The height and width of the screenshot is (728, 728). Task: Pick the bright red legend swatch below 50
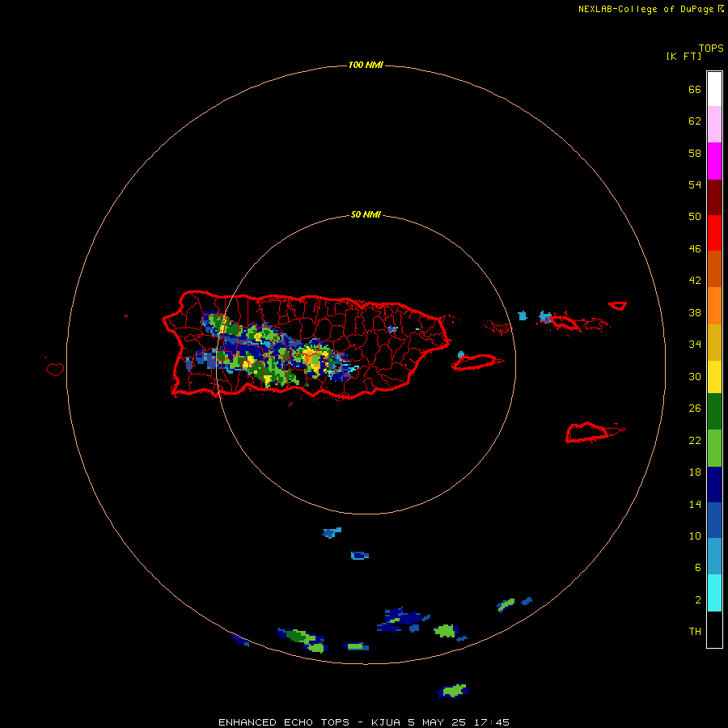point(714,233)
